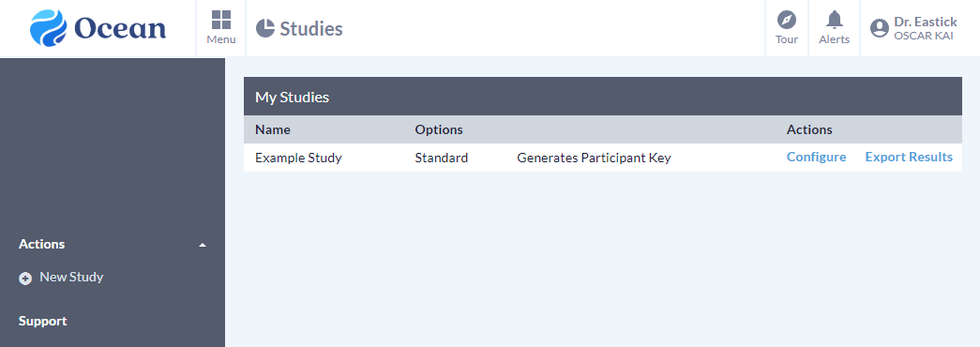980x347 pixels.
Task: Click the Studies pie chart icon
Action: [265, 28]
